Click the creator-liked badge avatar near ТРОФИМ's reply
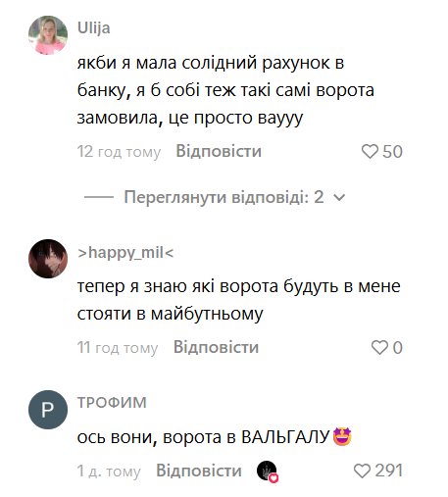This screenshot has height=497, width=448. pos(268,472)
